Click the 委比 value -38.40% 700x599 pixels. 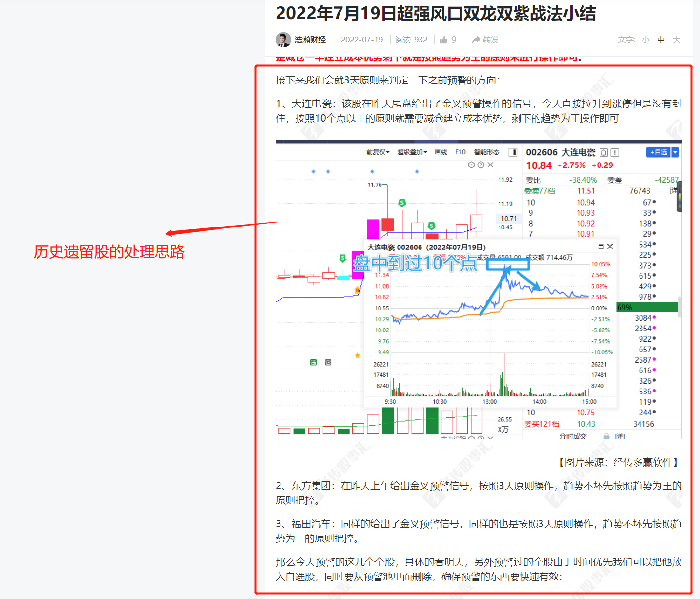tap(583, 180)
